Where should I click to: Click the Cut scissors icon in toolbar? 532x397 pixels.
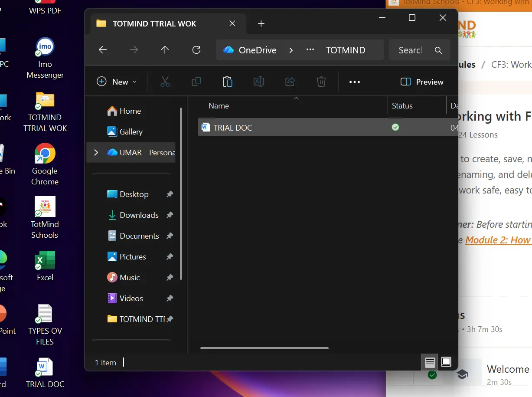[165, 82]
